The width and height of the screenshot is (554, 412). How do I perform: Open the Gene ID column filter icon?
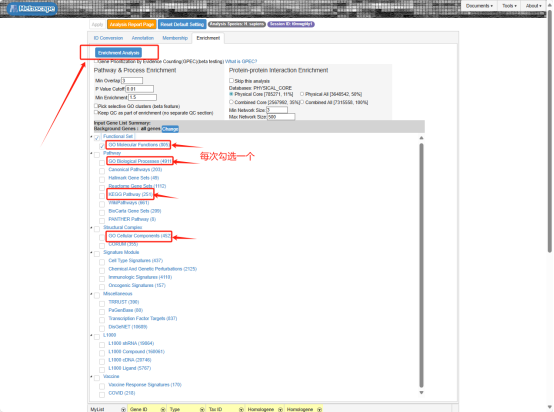(x=163, y=409)
